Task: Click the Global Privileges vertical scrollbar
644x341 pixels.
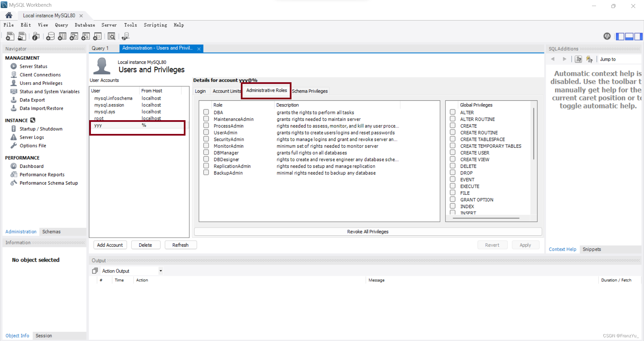Action: pyautogui.click(x=533, y=134)
